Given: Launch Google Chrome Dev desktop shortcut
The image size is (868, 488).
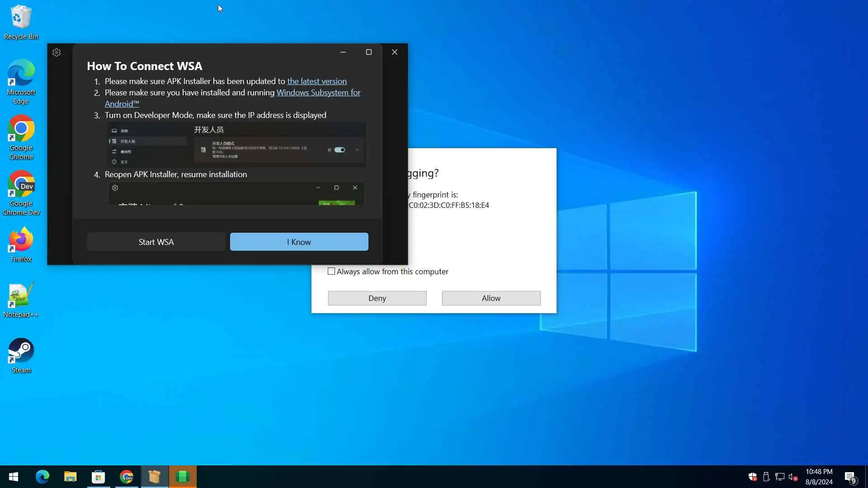Looking at the screenshot, I should click(x=21, y=192).
